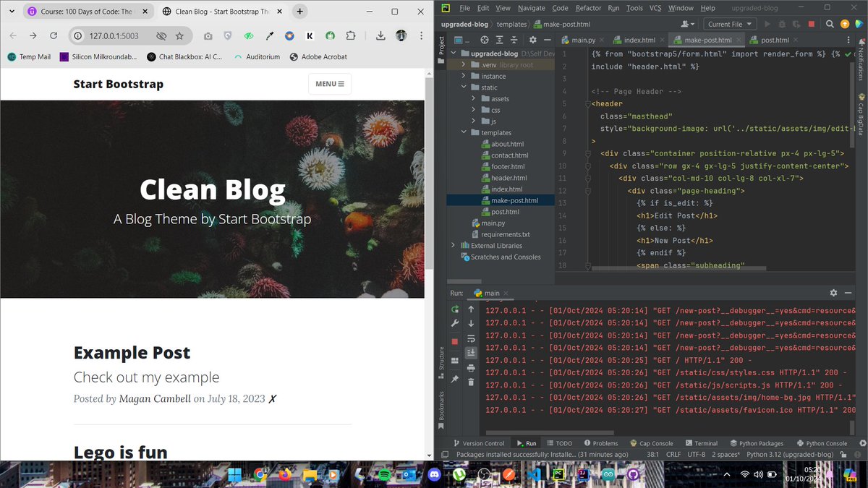Screen dimensions: 868x488
Task: Open the Example Post title link
Action: 132,353
